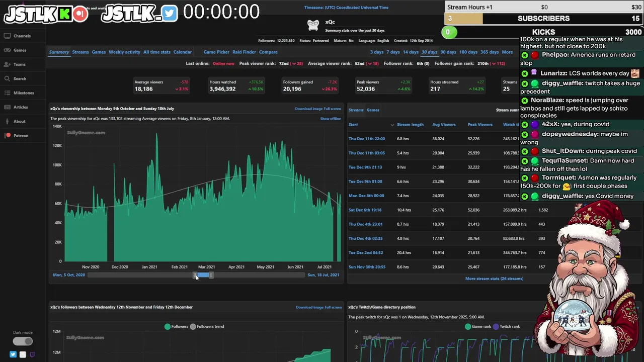Open the Thu Dec 11th 22:00 stream
Viewport: 644px width, 362px height.
tap(367, 139)
